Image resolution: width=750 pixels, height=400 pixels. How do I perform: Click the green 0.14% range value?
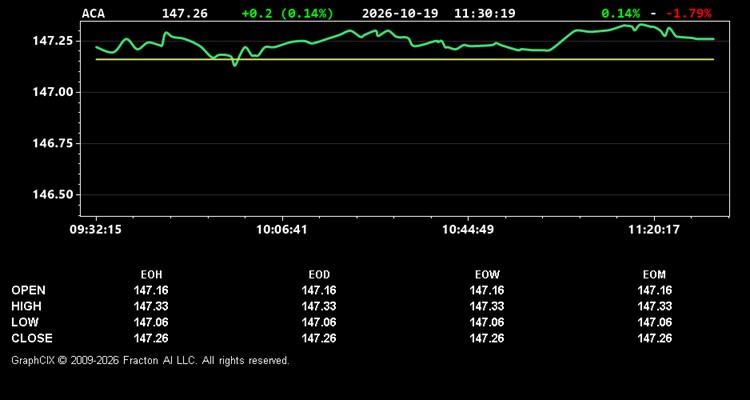click(x=620, y=13)
